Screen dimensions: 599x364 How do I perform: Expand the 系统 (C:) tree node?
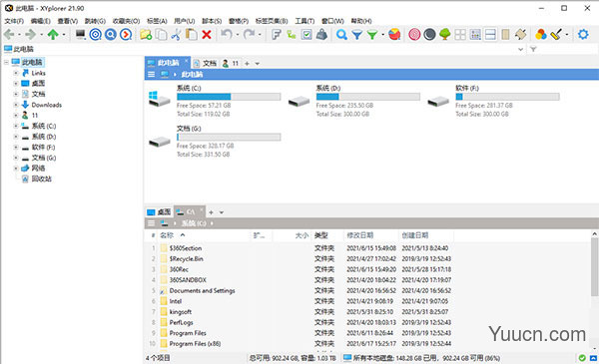16,126
